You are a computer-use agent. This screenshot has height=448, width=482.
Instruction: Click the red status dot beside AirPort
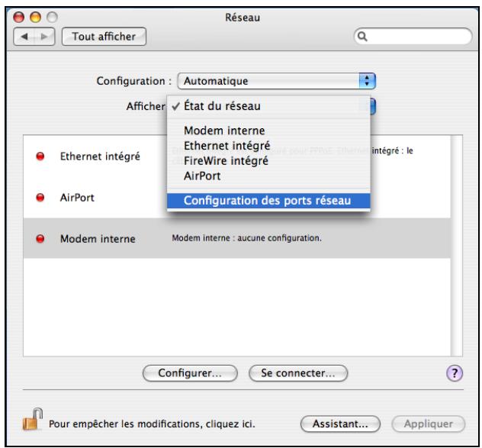[x=40, y=197]
